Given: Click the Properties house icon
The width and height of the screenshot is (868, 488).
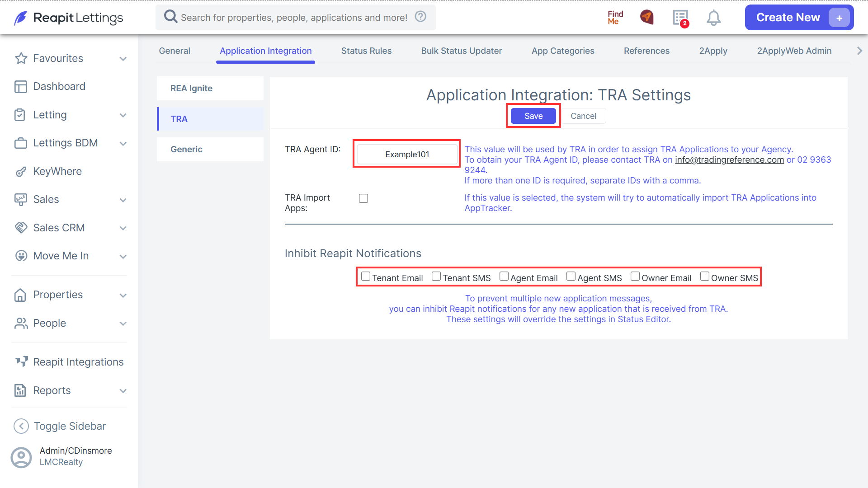Looking at the screenshot, I should coord(20,295).
